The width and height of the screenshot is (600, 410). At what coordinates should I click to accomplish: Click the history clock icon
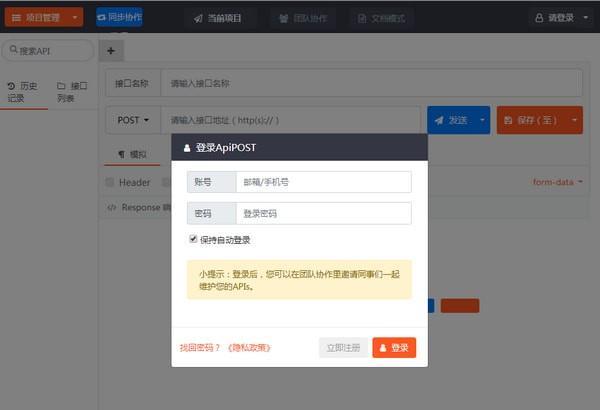11,86
